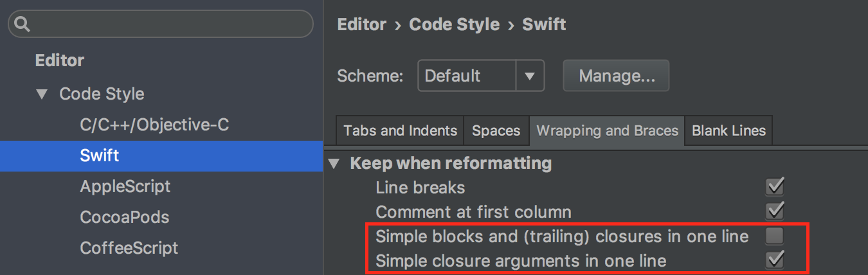Focus the settings search field

click(x=161, y=24)
